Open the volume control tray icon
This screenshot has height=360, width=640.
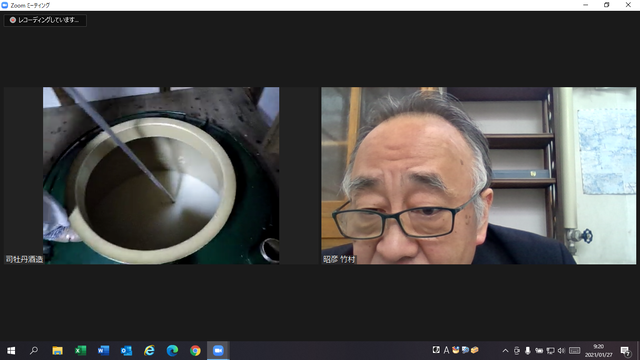561,351
